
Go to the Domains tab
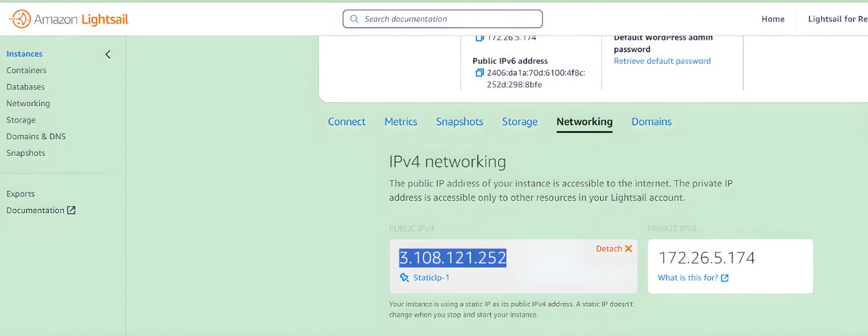point(651,122)
